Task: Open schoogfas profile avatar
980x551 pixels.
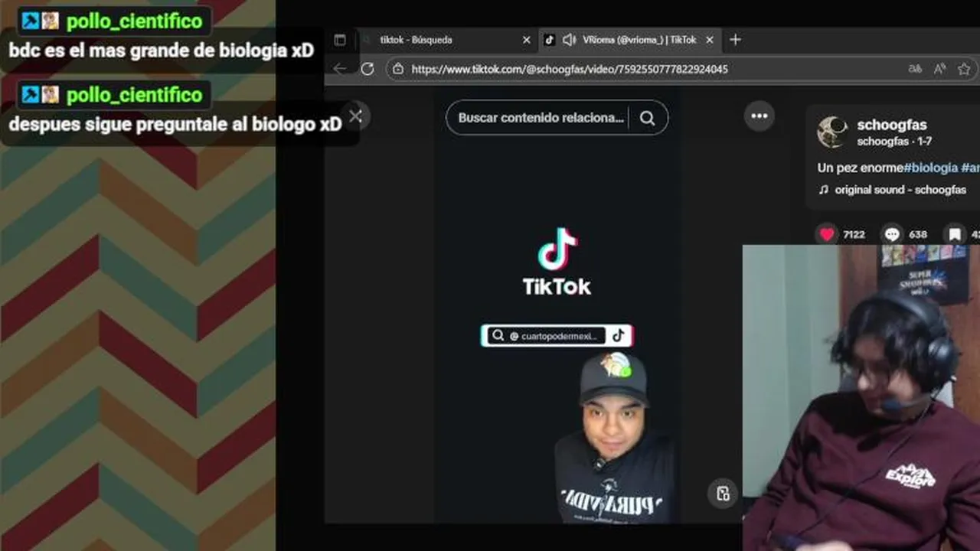Action: pyautogui.click(x=832, y=132)
